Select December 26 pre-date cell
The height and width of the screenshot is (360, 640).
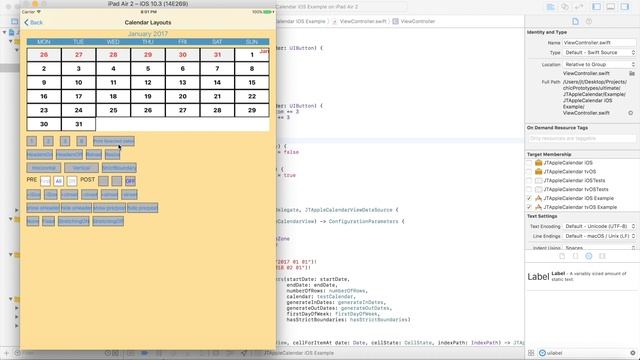tap(44, 55)
